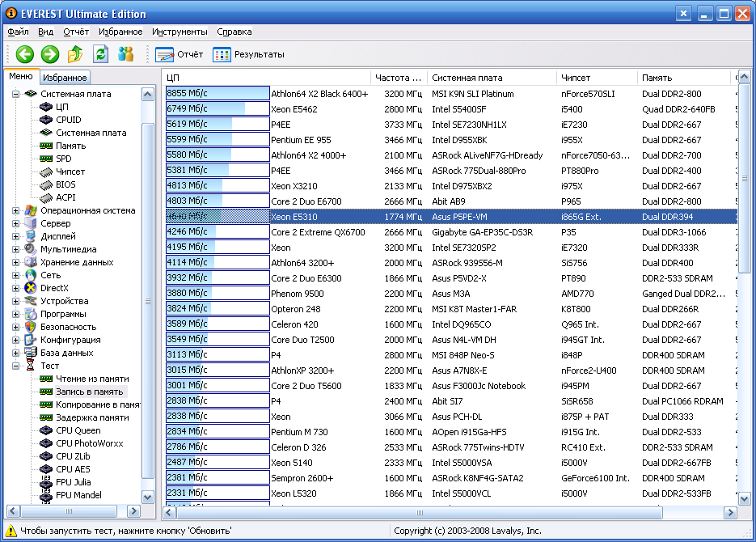Select Чтение из памяти test icon

click(46, 379)
